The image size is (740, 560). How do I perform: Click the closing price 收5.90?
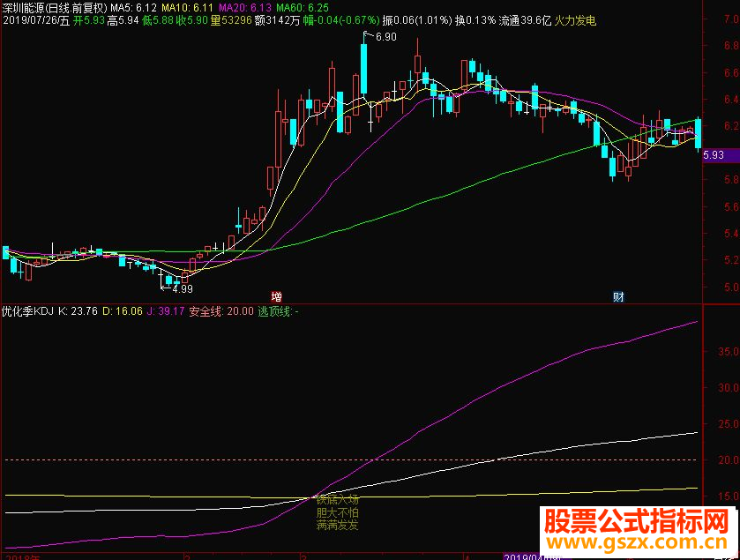pyautogui.click(x=191, y=20)
